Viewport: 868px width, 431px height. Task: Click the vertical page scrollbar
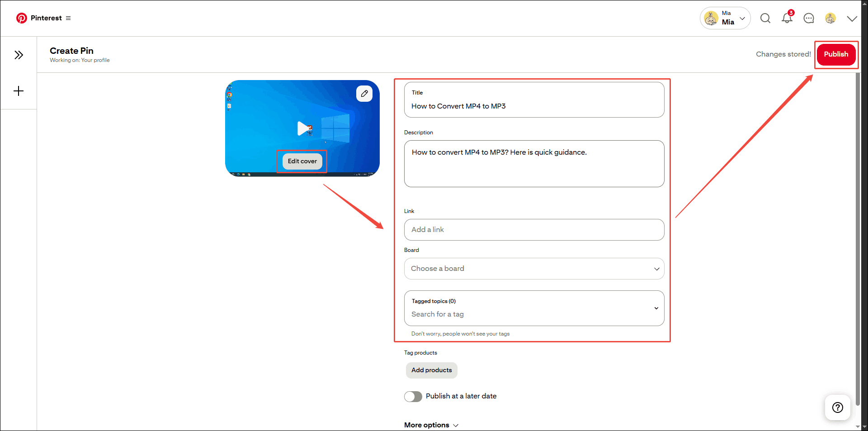click(x=858, y=240)
